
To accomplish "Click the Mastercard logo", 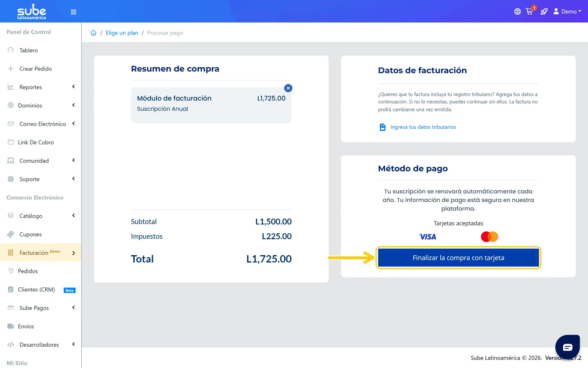I will click(490, 237).
